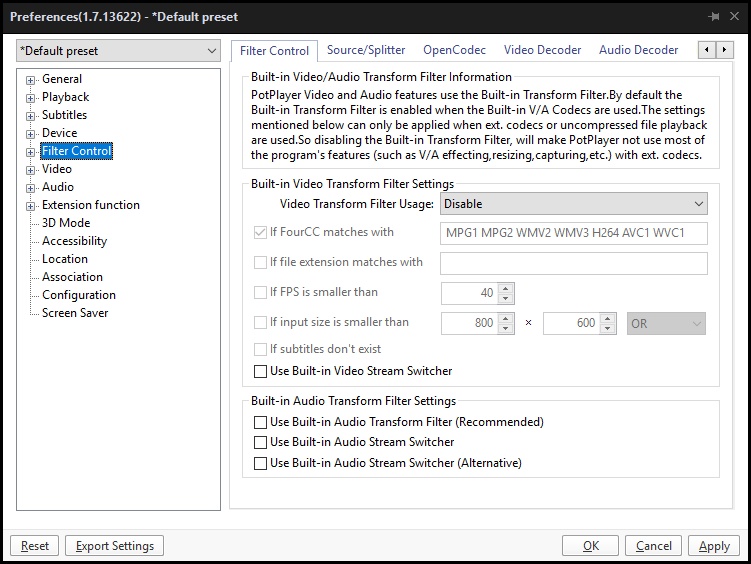This screenshot has width=751, height=564.
Task: Decrease FPS value with down spinner arrow
Action: tap(505, 299)
